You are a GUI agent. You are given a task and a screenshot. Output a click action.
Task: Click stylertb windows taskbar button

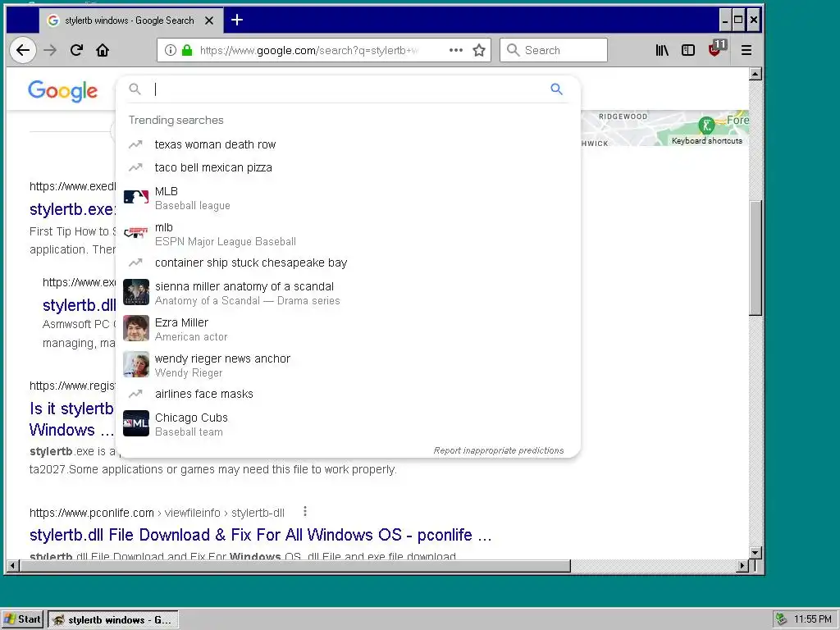coord(113,620)
